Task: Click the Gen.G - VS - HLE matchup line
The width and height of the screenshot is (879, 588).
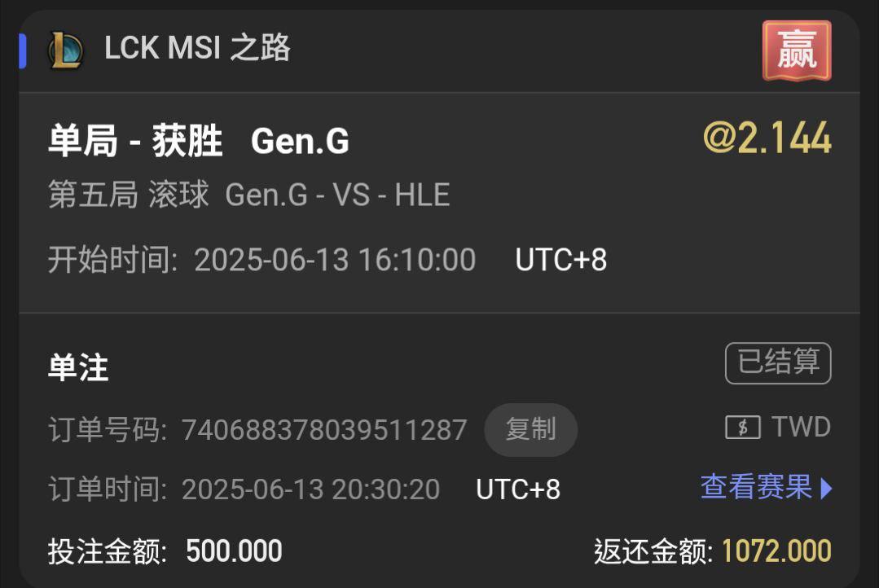Action: tap(337, 195)
